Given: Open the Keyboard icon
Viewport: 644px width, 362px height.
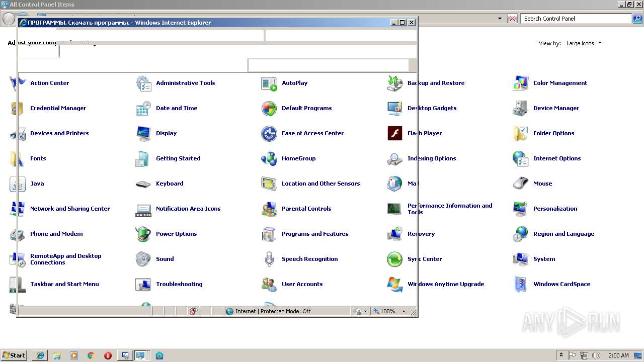Looking at the screenshot, I should [x=143, y=184].
